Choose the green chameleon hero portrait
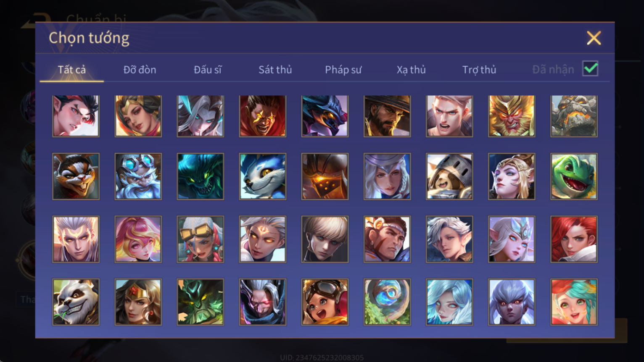Image resolution: width=644 pixels, height=362 pixels. click(574, 176)
